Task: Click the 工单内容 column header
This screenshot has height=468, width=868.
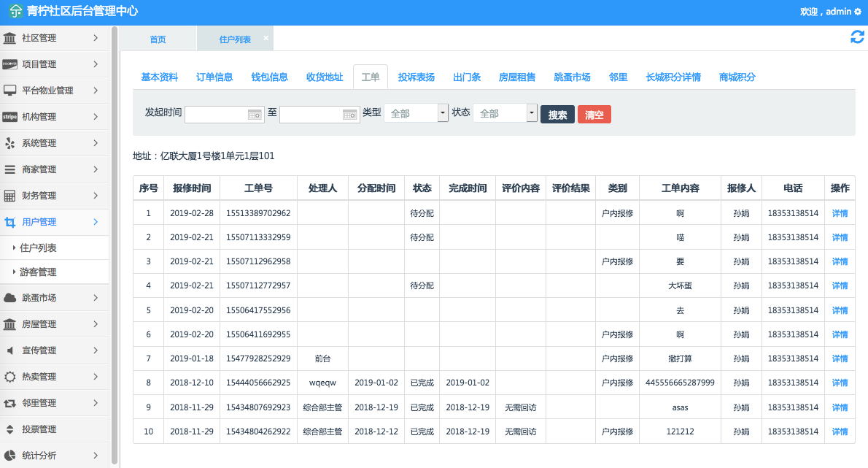Action: pyautogui.click(x=680, y=188)
